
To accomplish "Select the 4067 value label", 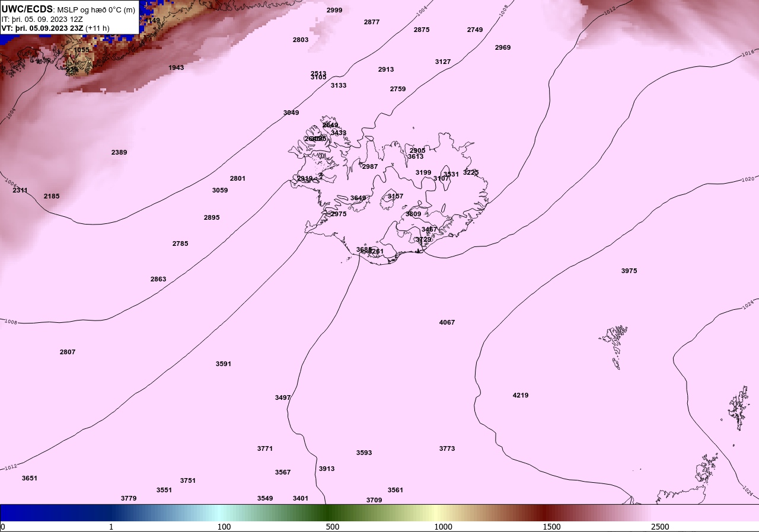I will 447,322.
